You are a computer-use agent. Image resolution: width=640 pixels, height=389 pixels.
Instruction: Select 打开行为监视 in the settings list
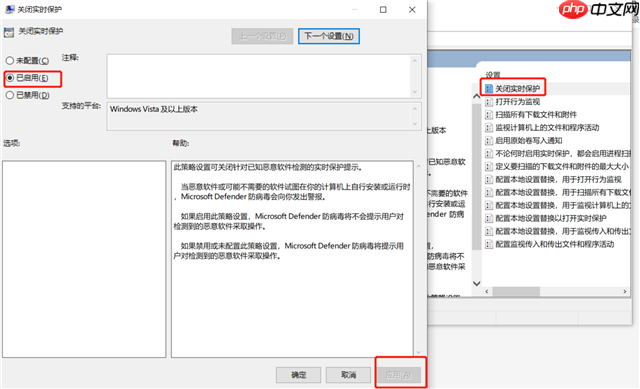click(x=517, y=102)
